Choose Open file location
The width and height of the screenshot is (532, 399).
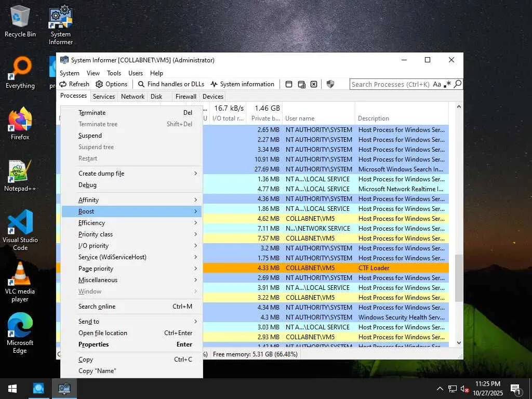(131, 333)
